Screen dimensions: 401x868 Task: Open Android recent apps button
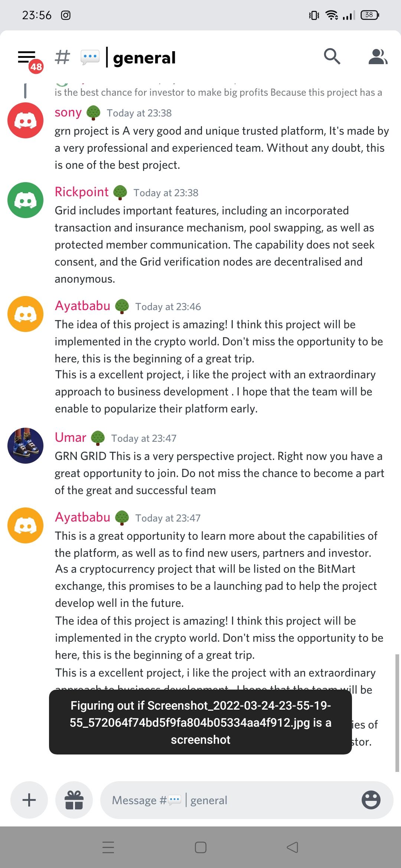pyautogui.click(x=108, y=847)
